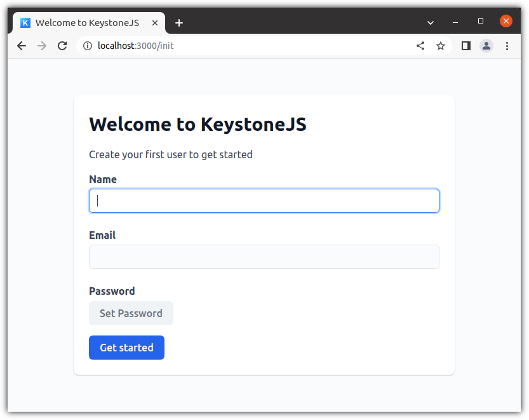
Task: Click the KeystoneJS favicon in the tab
Action: [x=25, y=23]
